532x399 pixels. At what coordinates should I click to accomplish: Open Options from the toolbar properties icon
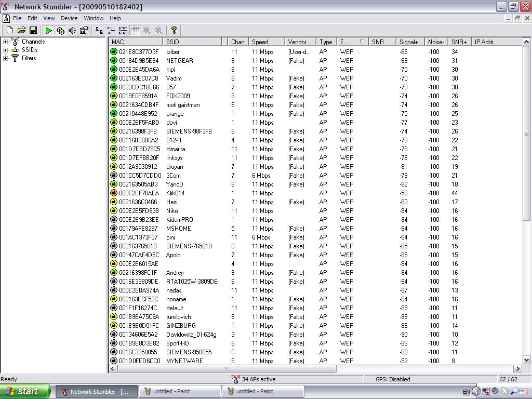click(84, 31)
